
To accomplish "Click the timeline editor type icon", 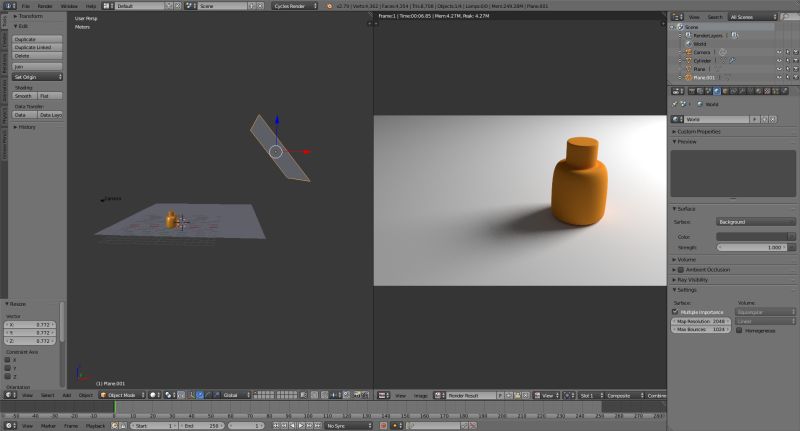I will 10,426.
